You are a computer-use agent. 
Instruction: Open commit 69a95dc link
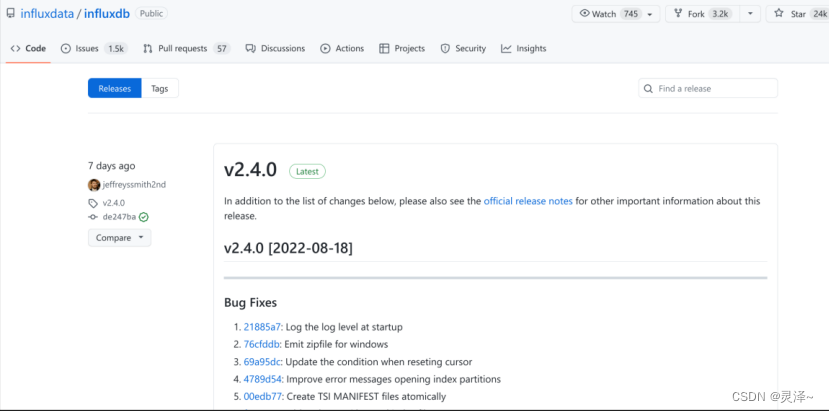click(262, 362)
